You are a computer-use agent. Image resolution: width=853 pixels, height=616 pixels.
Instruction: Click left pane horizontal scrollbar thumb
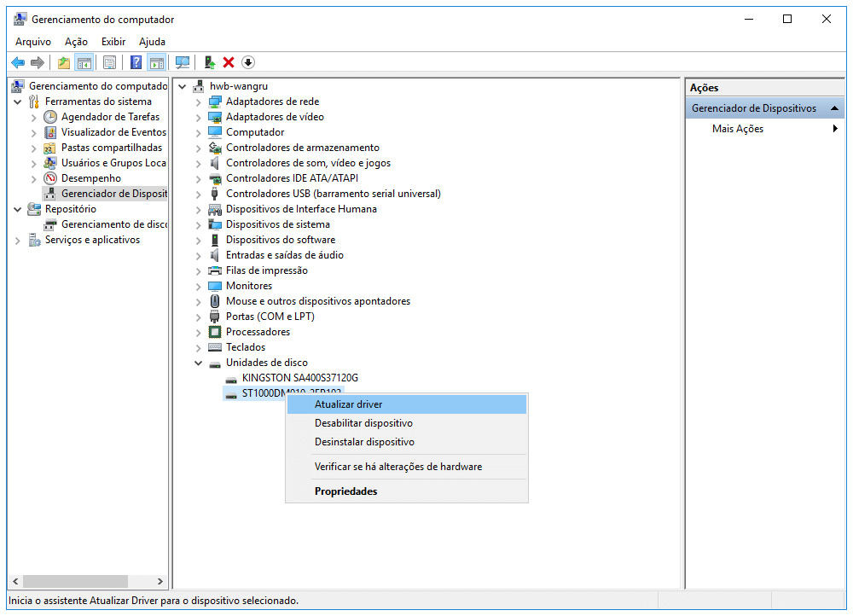[x=76, y=581]
